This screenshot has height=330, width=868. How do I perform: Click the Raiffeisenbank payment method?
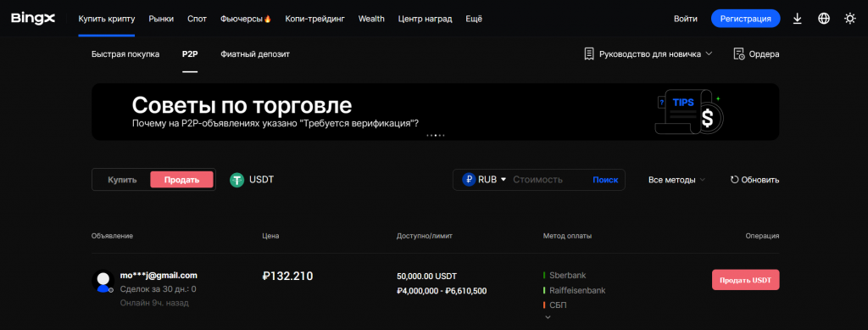click(577, 290)
